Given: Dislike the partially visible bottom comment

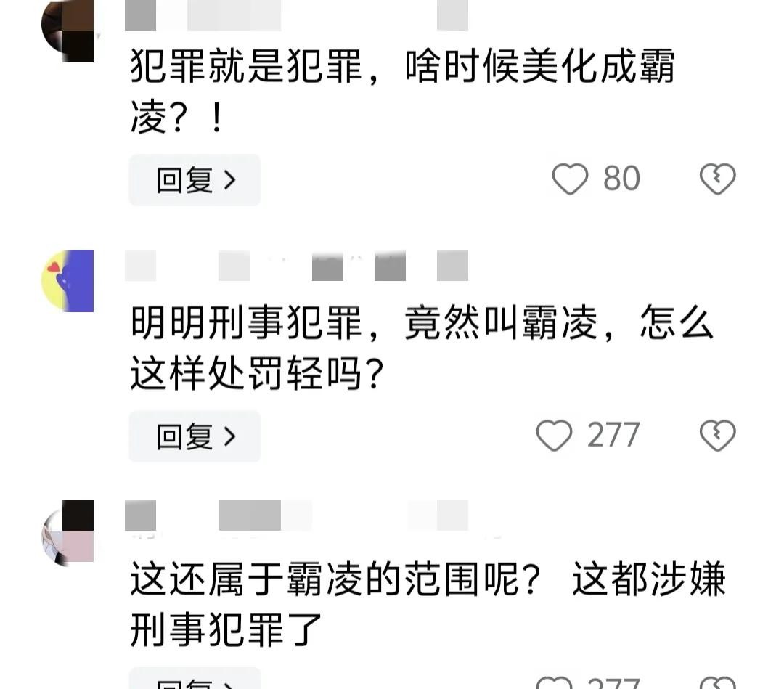Looking at the screenshot, I should [x=717, y=682].
